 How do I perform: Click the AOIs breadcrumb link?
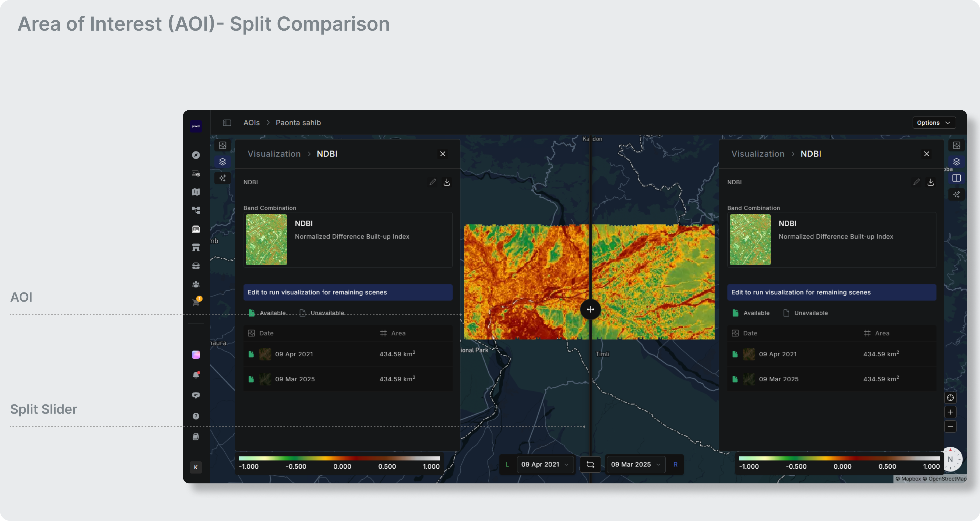coord(251,122)
